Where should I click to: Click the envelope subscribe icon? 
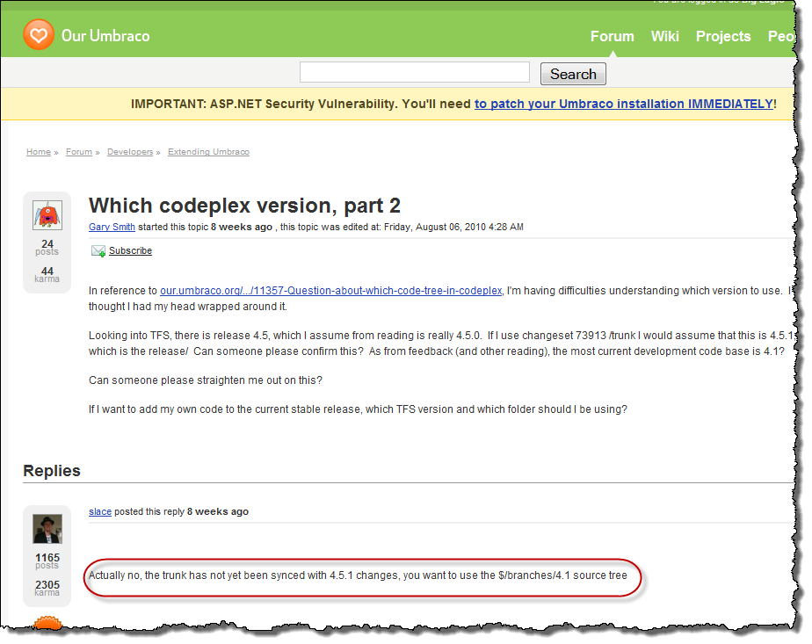click(98, 251)
